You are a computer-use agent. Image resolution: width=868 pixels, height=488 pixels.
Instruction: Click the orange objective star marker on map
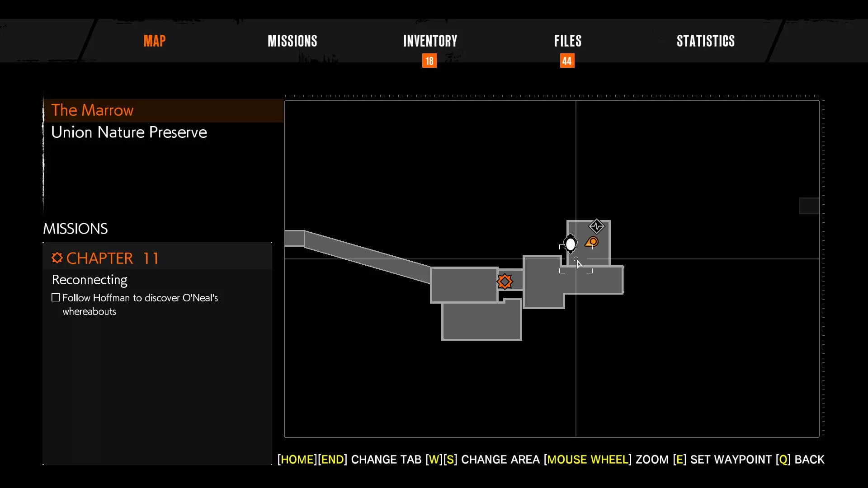point(505,282)
